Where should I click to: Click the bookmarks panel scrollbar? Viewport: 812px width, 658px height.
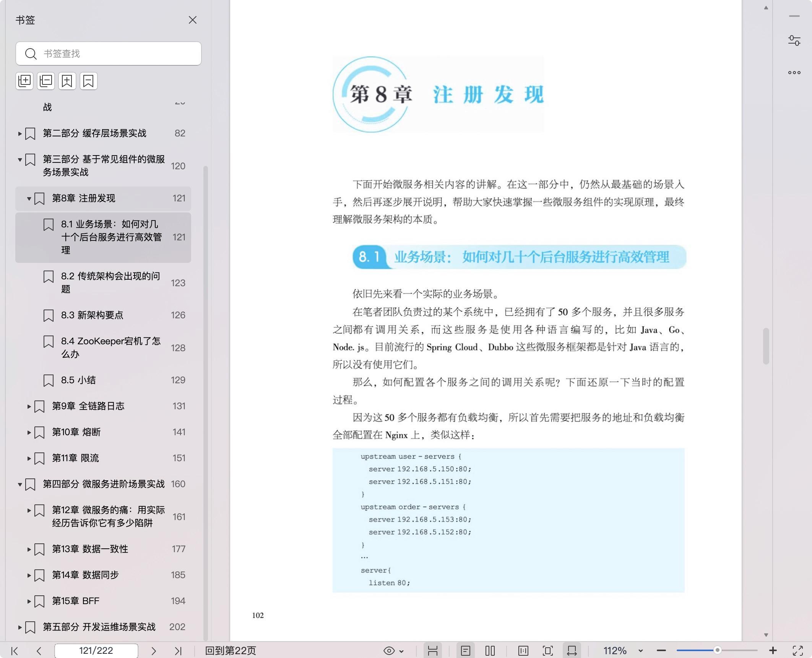tap(206, 403)
